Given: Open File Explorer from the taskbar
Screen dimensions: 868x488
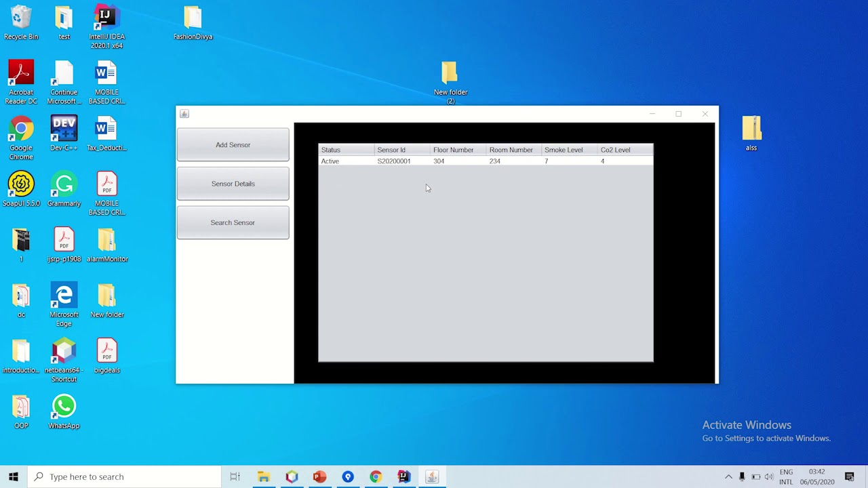Looking at the screenshot, I should pyautogui.click(x=263, y=476).
